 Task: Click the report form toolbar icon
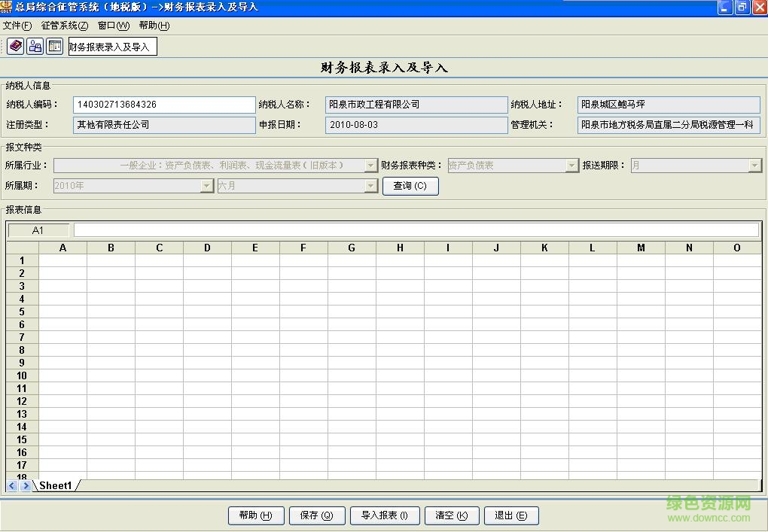pyautogui.click(x=54, y=46)
